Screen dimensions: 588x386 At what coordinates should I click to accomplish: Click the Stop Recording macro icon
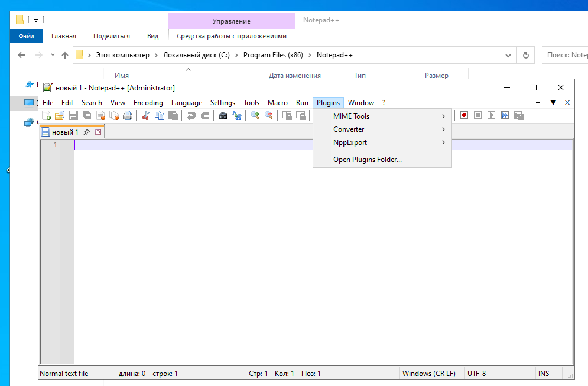(477, 115)
